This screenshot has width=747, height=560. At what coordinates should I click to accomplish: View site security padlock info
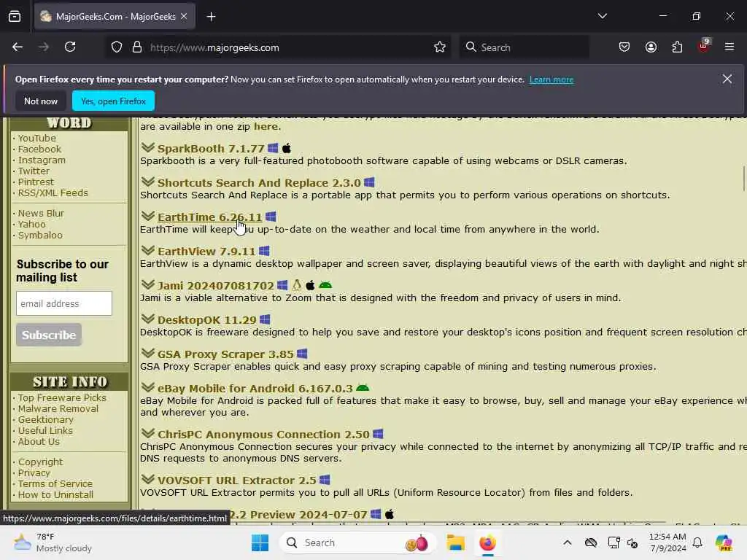pyautogui.click(x=137, y=47)
